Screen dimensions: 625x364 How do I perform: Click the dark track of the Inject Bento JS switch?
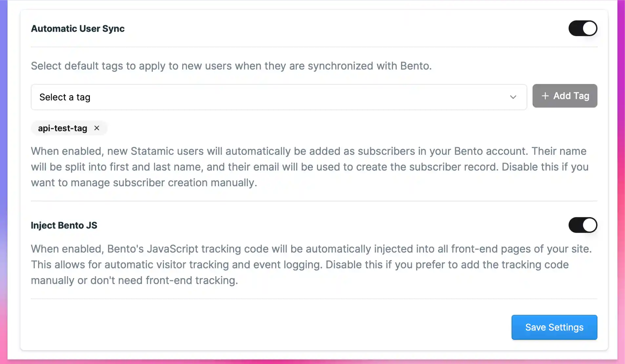pyautogui.click(x=575, y=225)
